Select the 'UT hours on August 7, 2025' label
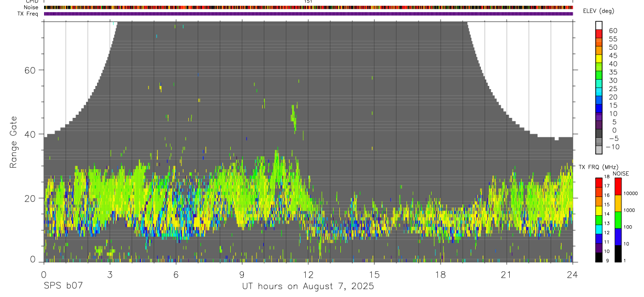 point(308,287)
